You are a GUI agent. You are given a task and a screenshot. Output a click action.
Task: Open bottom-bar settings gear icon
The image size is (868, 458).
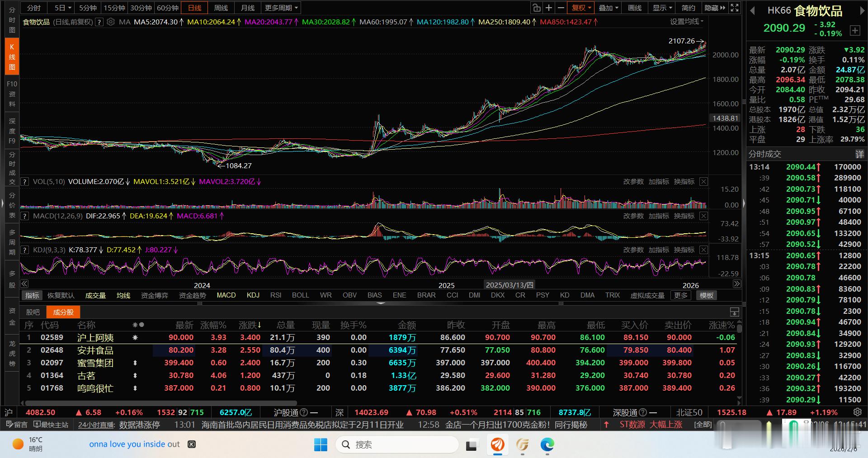857,412
